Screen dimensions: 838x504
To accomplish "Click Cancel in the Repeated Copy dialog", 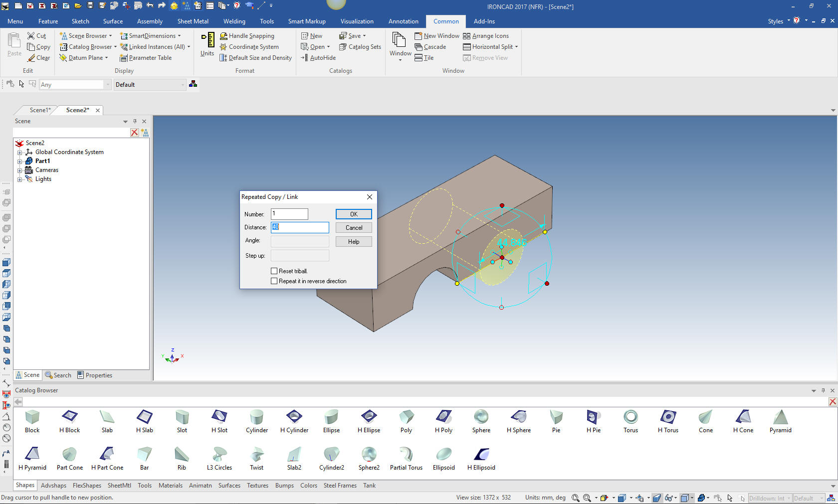I will (354, 228).
